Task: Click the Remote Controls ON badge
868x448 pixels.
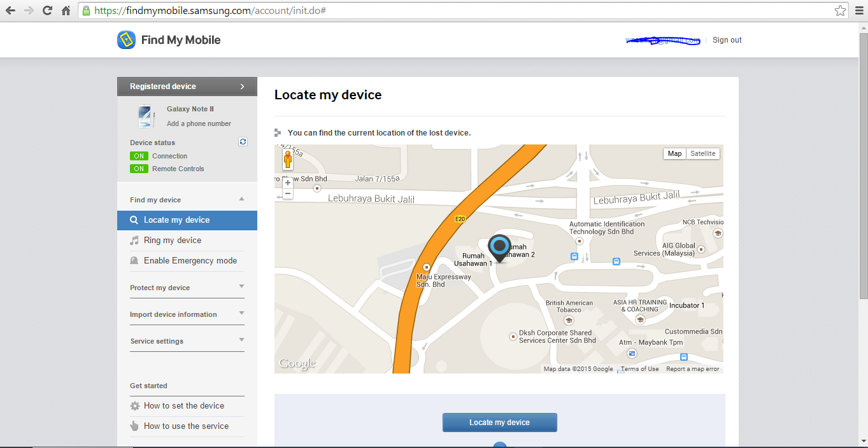Action: coord(139,169)
